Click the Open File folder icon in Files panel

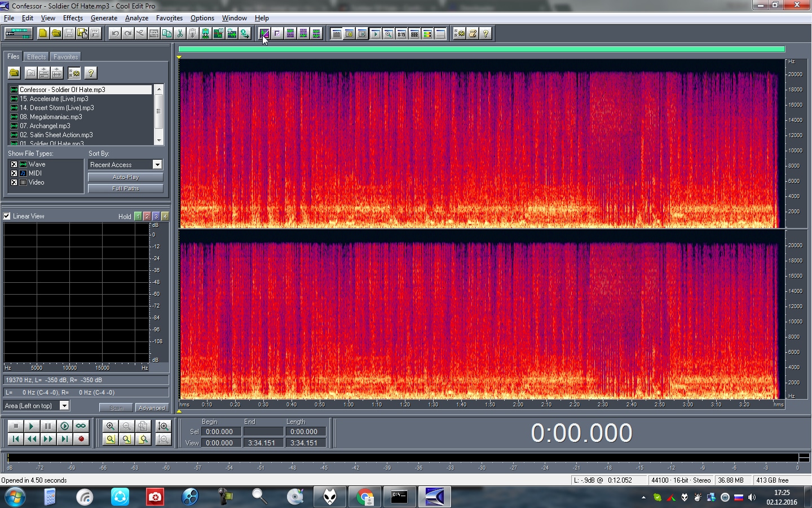[x=14, y=73]
